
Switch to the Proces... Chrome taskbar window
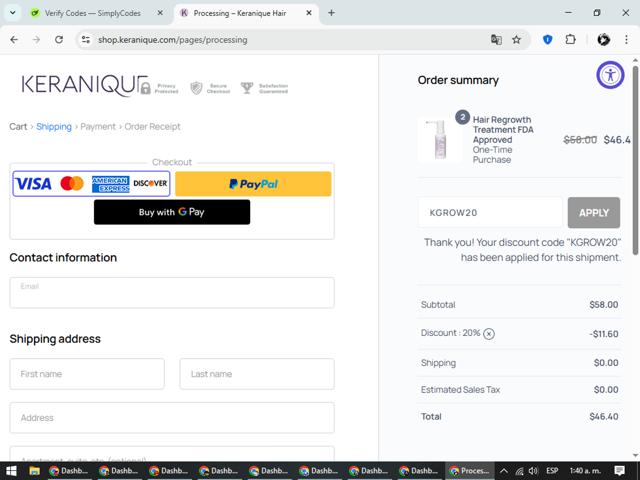point(470,471)
